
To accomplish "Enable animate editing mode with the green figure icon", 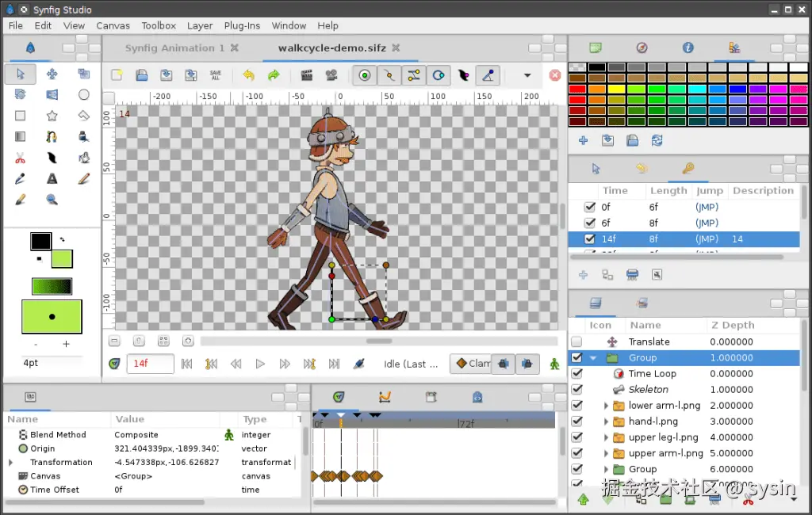I will tap(555, 364).
